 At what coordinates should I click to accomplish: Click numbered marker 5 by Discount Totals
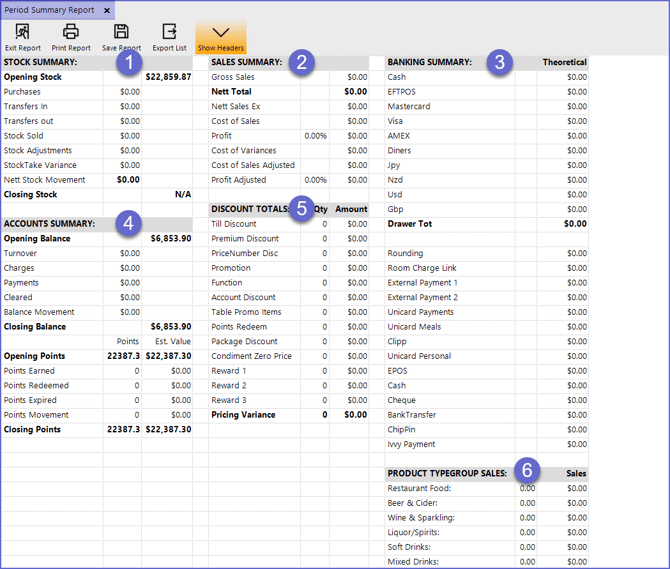pos(301,209)
